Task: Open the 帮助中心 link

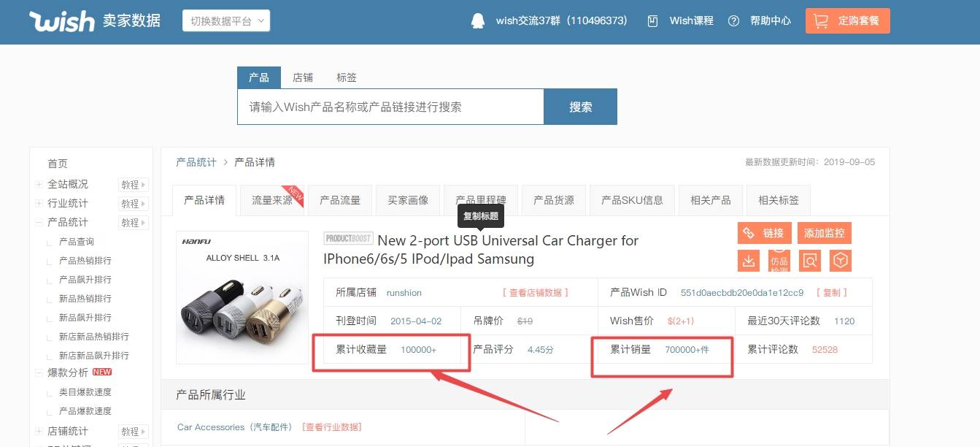Action: pyautogui.click(x=771, y=20)
